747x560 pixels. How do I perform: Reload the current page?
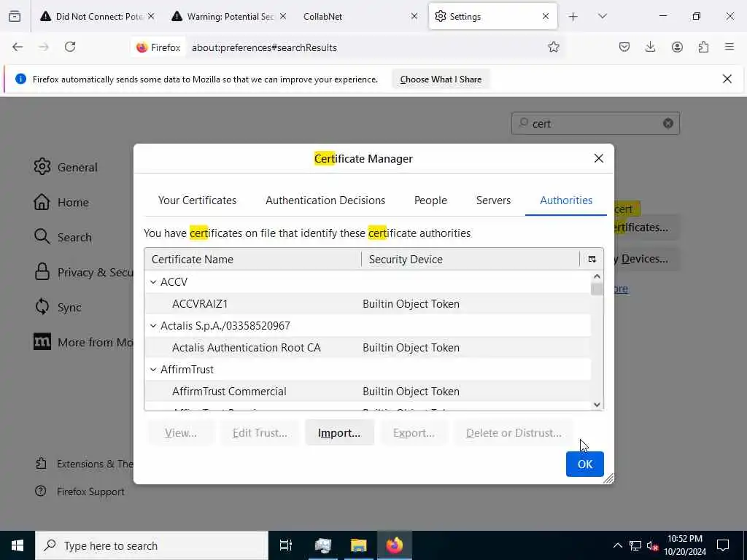tap(70, 47)
